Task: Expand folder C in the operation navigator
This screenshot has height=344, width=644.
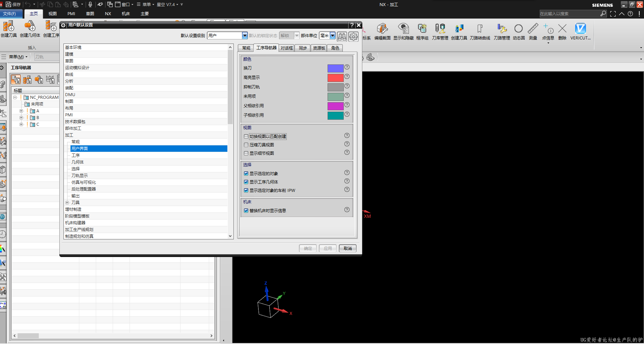Action: (x=21, y=124)
